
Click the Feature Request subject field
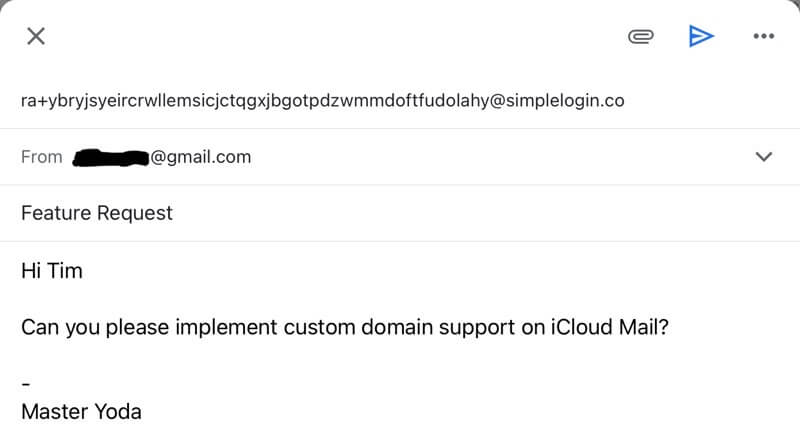pos(400,213)
